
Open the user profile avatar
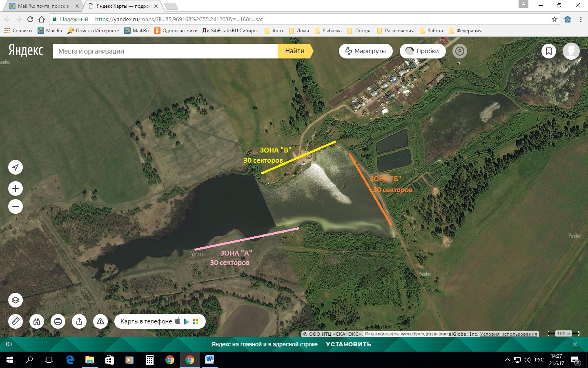pyautogui.click(x=571, y=51)
